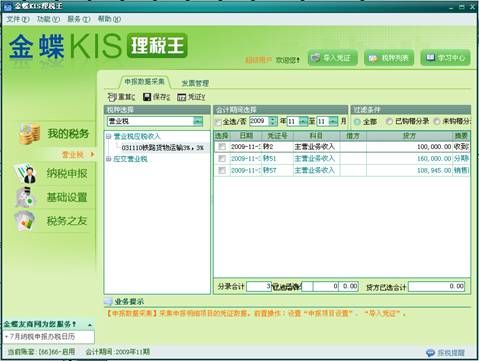Click the 贷方 column header
Screen dimensions: 479x361
(409, 136)
